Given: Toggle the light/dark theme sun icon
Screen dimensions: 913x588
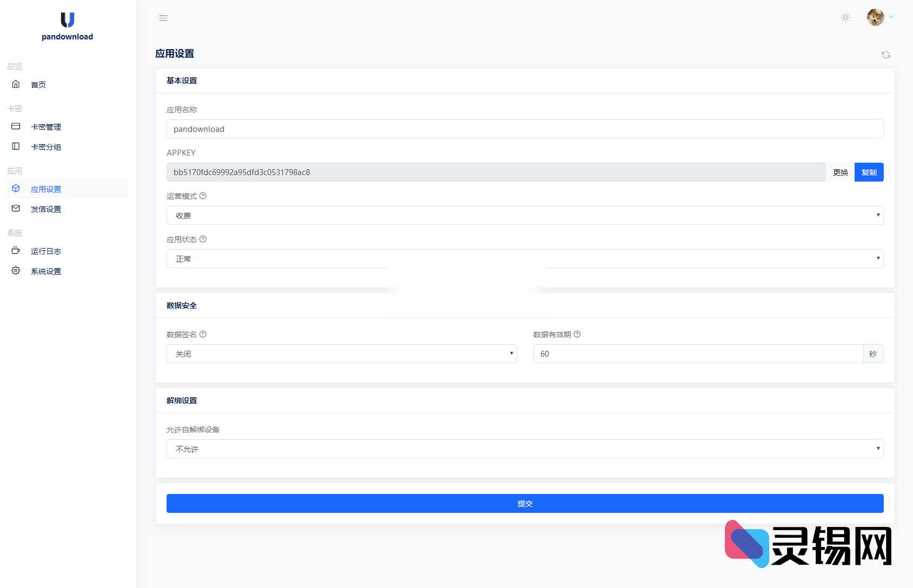Looking at the screenshot, I should coord(845,18).
